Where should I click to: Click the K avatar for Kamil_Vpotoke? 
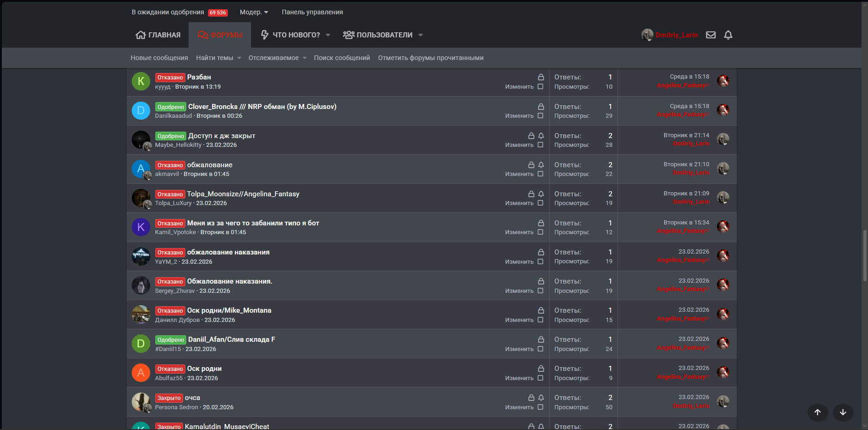point(141,227)
